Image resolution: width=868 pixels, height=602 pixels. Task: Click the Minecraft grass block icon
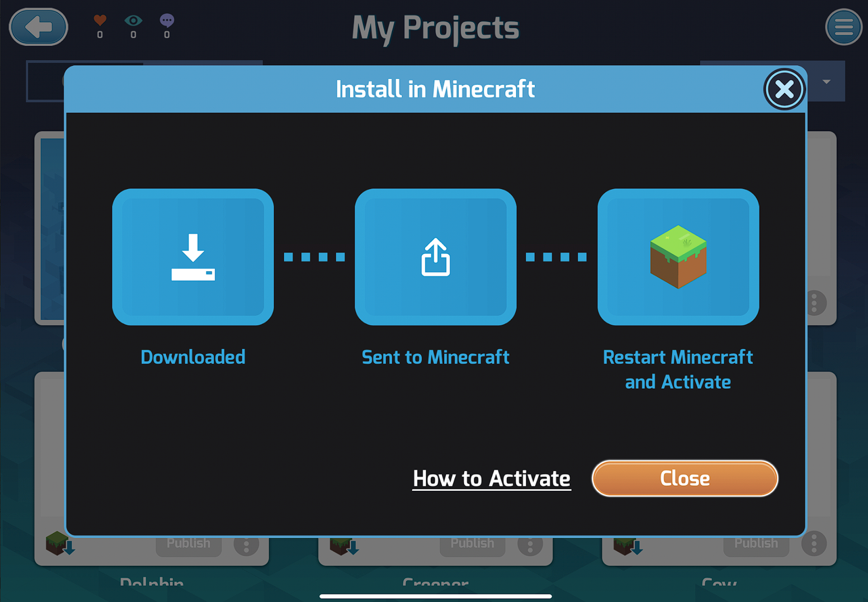coord(678,257)
